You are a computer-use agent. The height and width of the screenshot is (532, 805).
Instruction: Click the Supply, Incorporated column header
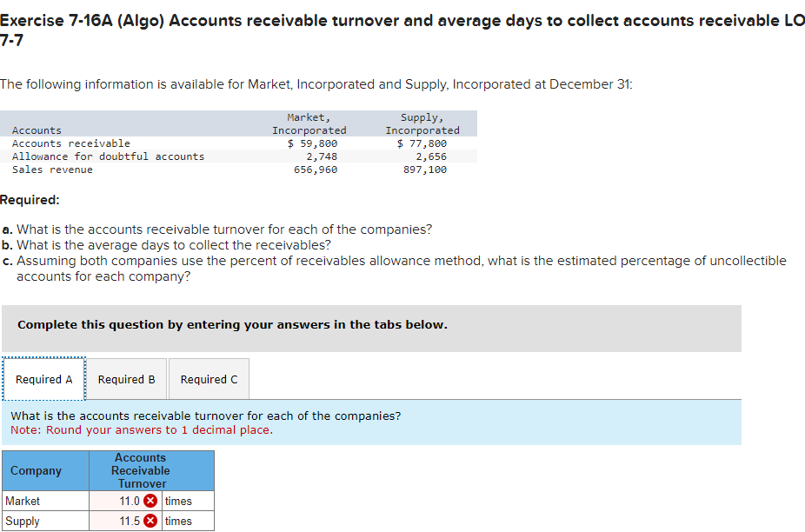pos(422,123)
